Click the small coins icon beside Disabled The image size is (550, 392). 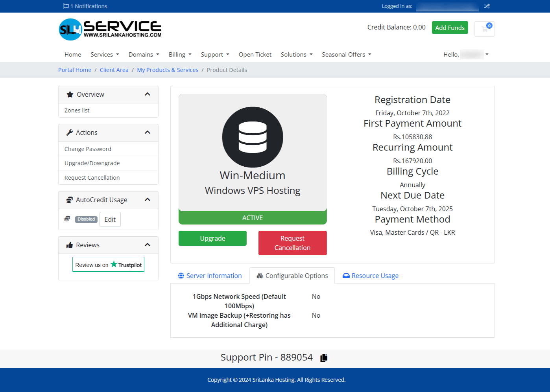tap(67, 219)
